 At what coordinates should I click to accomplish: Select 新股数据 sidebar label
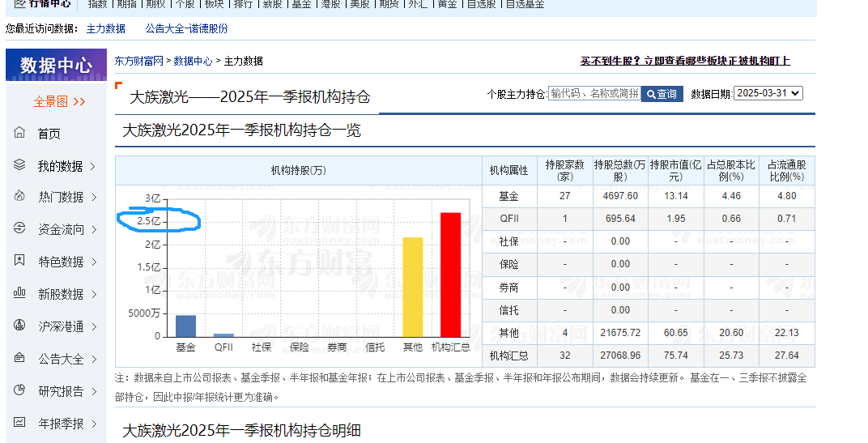(x=61, y=295)
